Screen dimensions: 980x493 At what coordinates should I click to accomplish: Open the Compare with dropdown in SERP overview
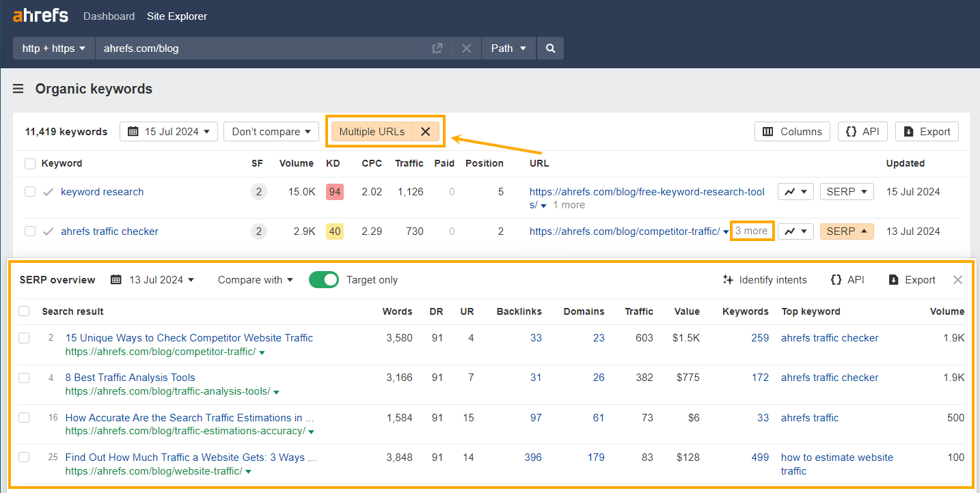[x=254, y=279]
